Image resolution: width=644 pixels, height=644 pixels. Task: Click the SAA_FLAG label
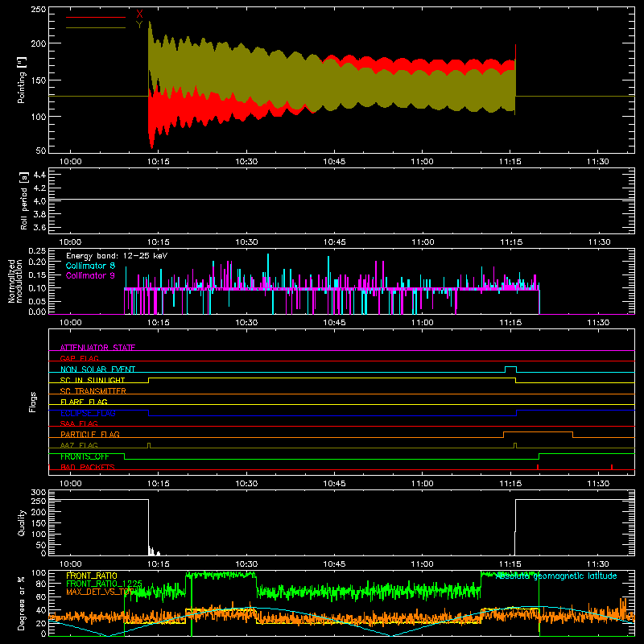(x=79, y=423)
